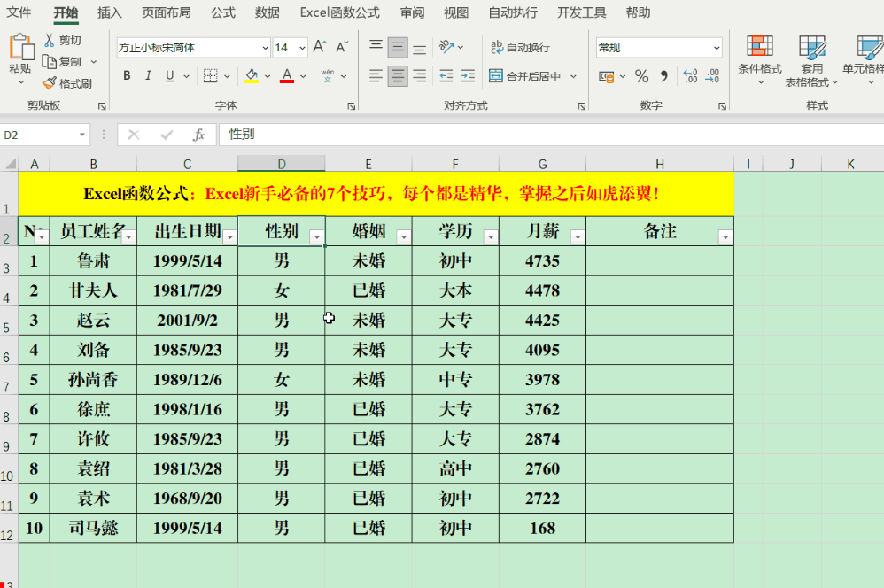
Task: Click the increase font size icon
Action: click(320, 47)
